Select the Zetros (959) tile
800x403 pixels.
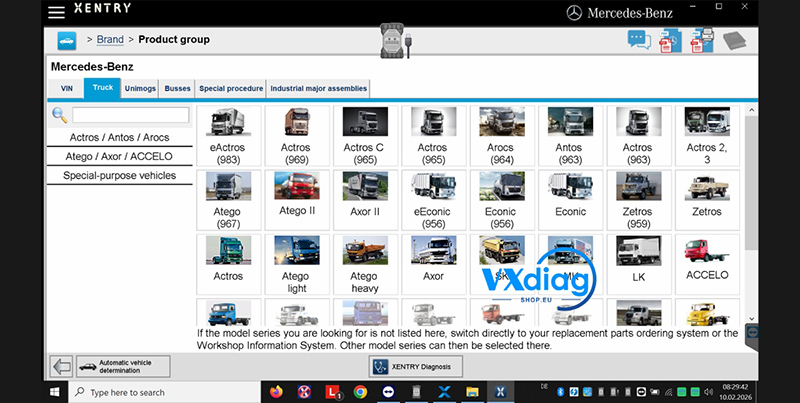639,200
